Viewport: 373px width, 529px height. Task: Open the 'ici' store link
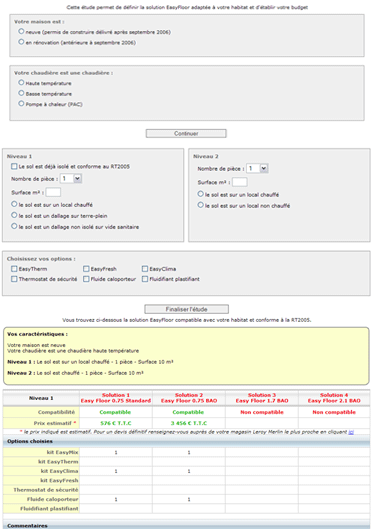pos(351,432)
